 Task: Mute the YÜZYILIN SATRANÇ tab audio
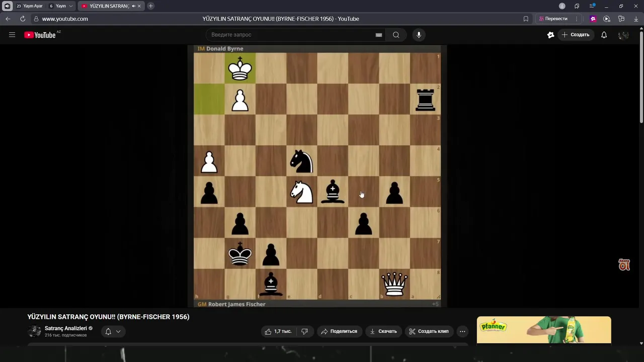coord(133,6)
